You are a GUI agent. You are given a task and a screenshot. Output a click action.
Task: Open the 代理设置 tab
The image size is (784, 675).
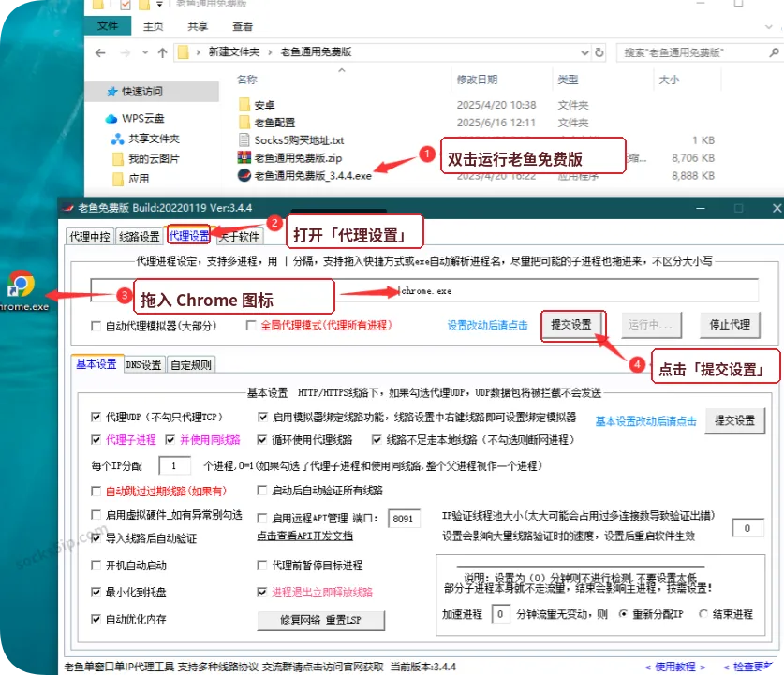tap(188, 235)
